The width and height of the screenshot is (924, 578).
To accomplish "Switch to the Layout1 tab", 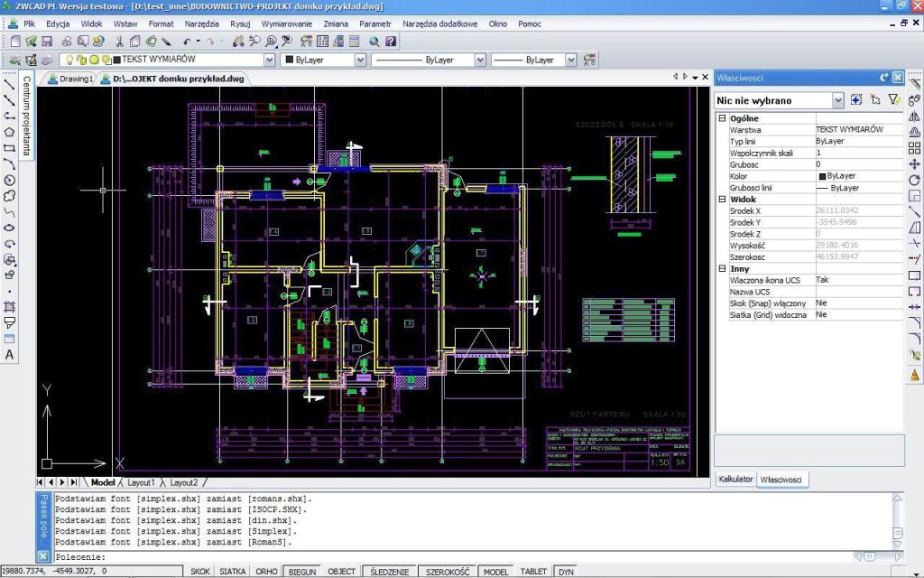I will (x=141, y=482).
